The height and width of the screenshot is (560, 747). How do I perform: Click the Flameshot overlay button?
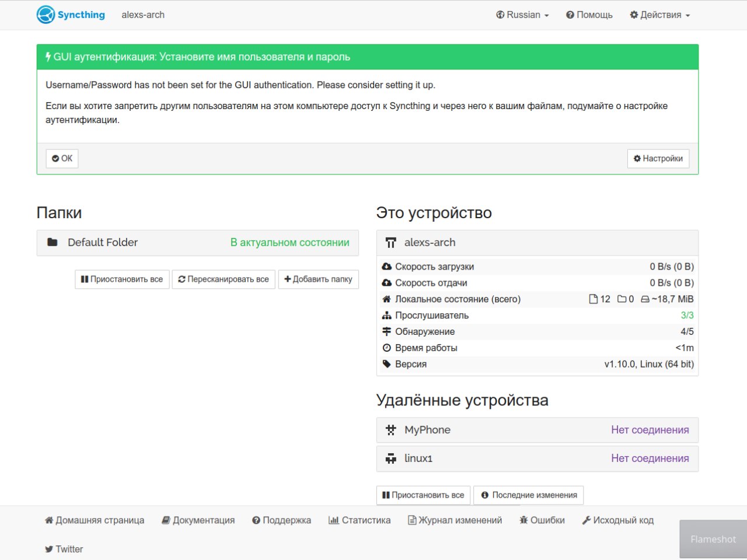click(x=713, y=540)
